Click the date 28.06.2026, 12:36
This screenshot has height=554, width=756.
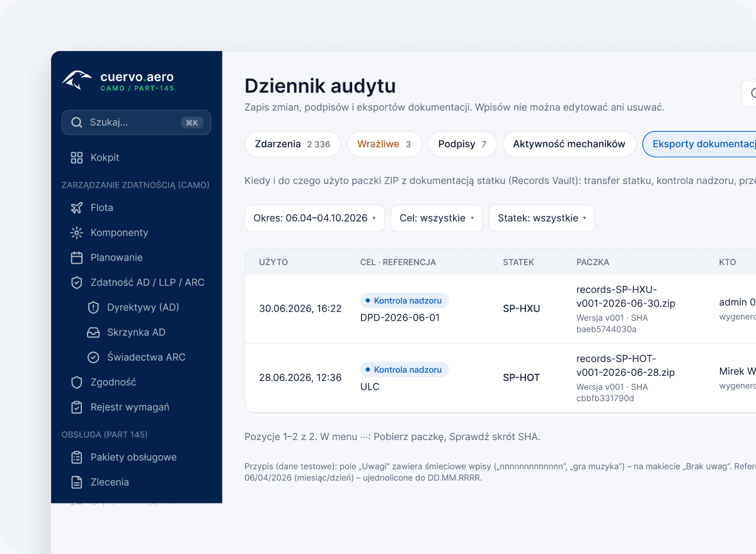[301, 378]
